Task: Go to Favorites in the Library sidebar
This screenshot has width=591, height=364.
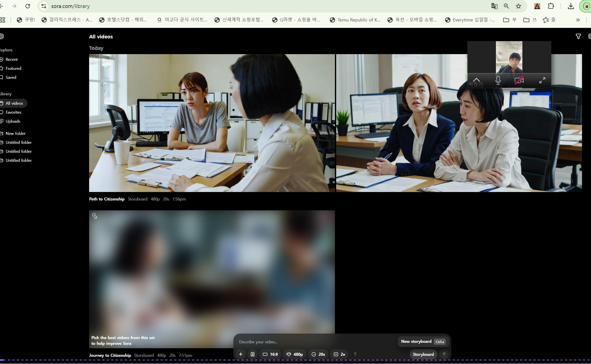Action: click(x=13, y=112)
